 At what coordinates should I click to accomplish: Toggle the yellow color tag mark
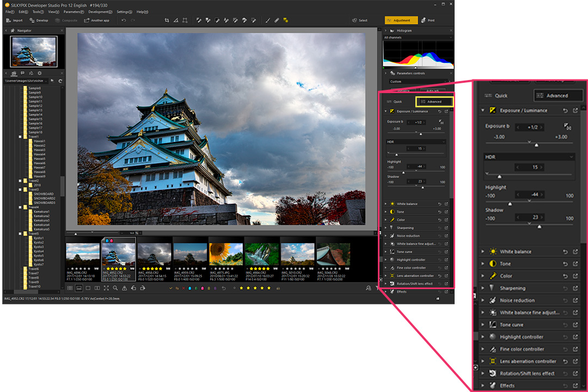pyautogui.click(x=209, y=288)
